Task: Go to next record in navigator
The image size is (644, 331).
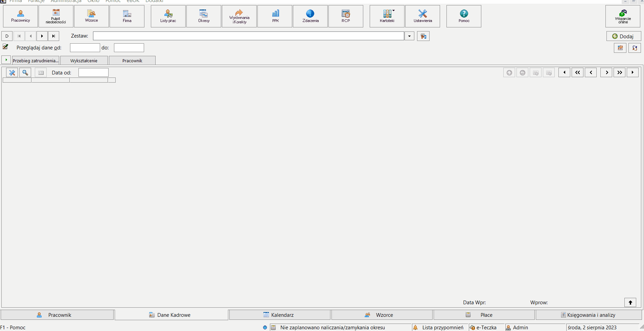Action: [x=42, y=36]
